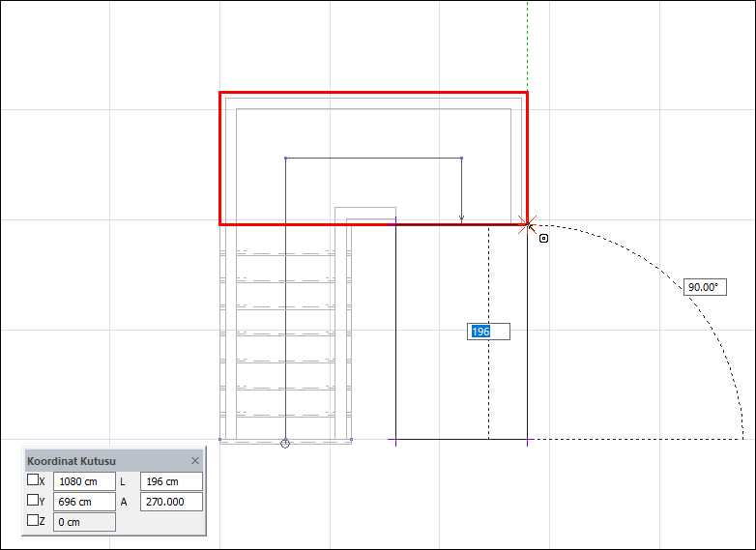Viewport: 756px width, 550px height.
Task: Enable the X coordinate lock checkbox
Action: click(33, 479)
